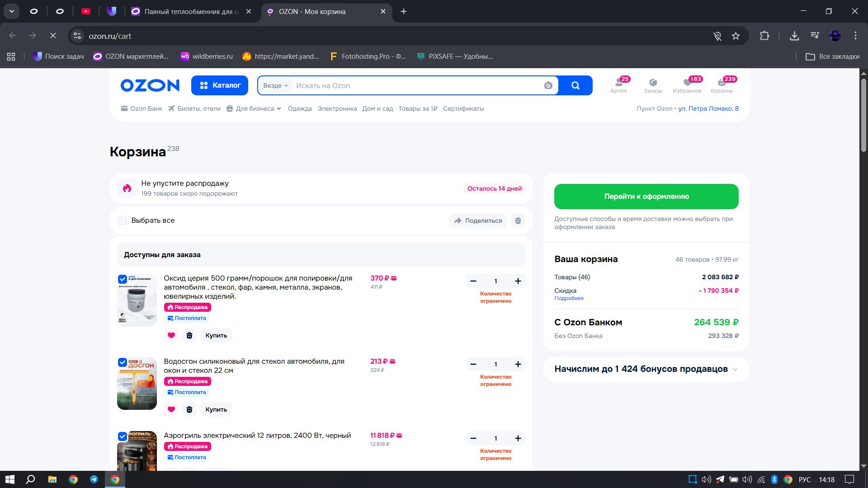The image size is (868, 488).
Task: Open Артём profile icon
Action: 618,83
